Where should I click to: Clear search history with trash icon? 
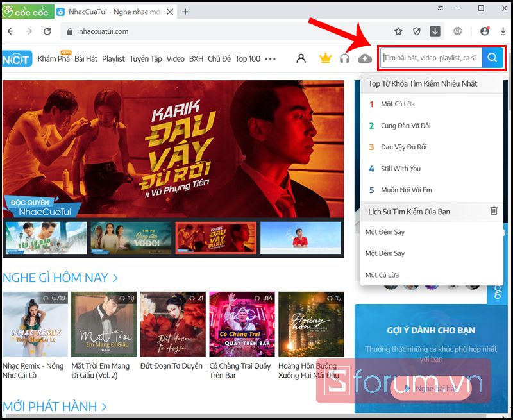494,211
